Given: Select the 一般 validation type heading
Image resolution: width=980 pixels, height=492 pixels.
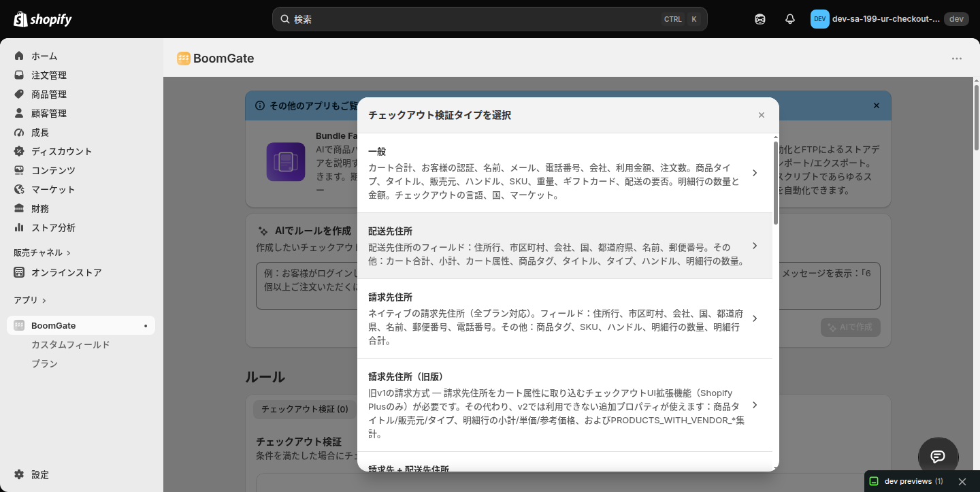Looking at the screenshot, I should tap(377, 151).
